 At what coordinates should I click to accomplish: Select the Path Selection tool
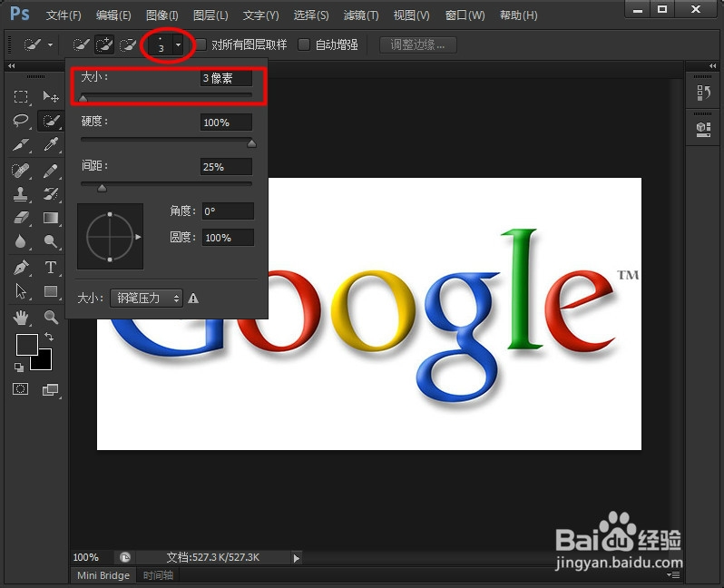point(21,291)
